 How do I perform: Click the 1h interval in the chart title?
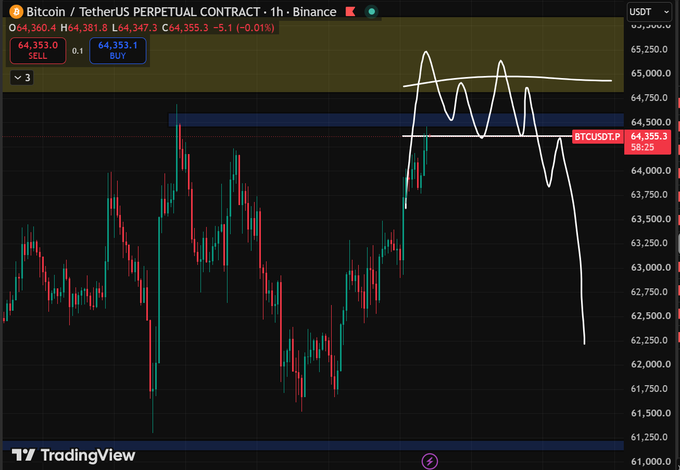point(277,12)
